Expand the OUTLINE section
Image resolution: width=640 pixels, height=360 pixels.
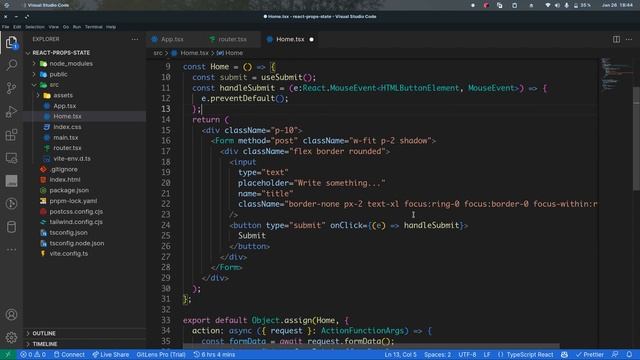tap(84, 333)
